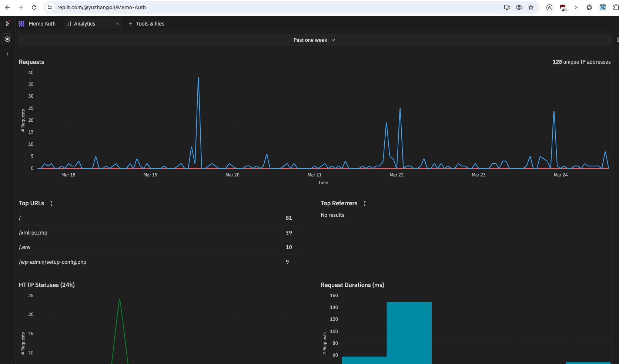Click the tallest Mar 22 spike on the Requests chart
This screenshot has height=364, width=619.
(x=400, y=109)
